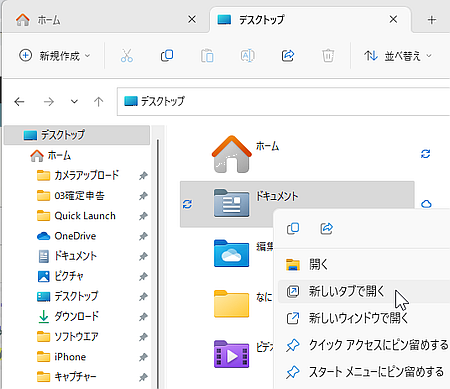Select カメラアップロード in navigation pane
The image size is (450, 389).
coord(77,175)
